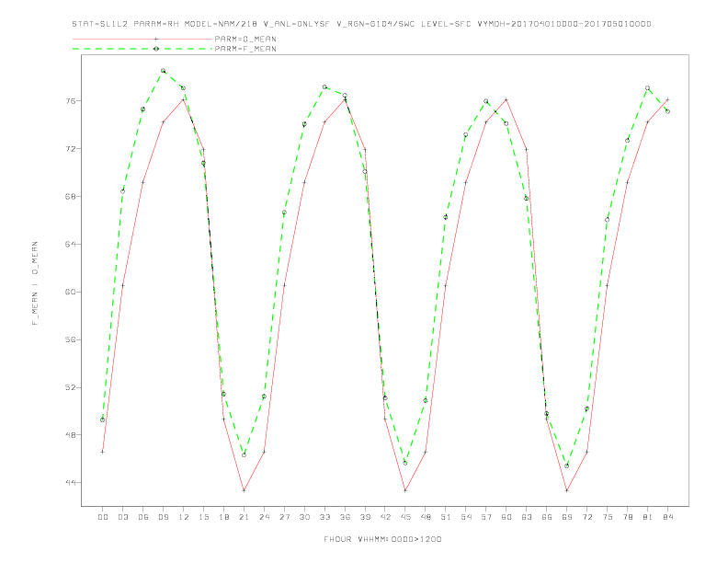Click the x-axis forecast hour label 30

(304, 517)
